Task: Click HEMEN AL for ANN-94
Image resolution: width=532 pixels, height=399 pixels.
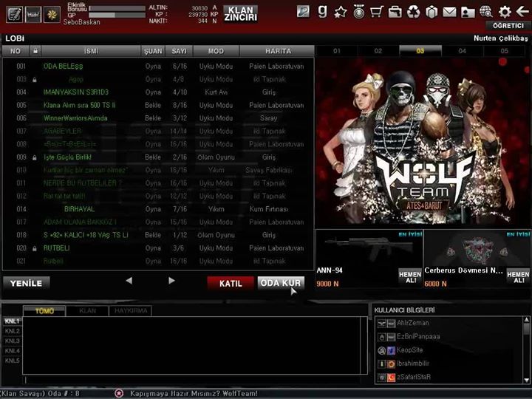Action: click(410, 277)
